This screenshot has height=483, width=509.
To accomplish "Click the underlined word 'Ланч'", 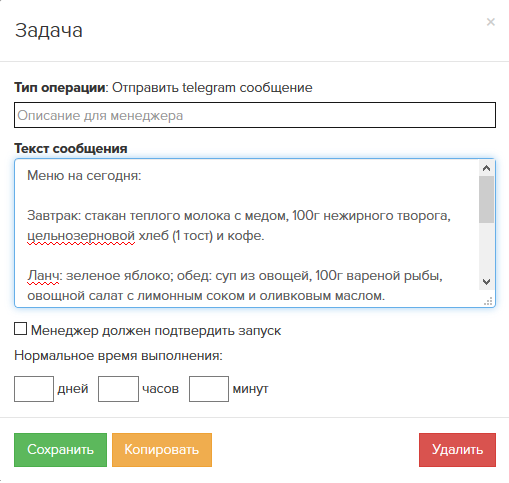I will pyautogui.click(x=43, y=276).
